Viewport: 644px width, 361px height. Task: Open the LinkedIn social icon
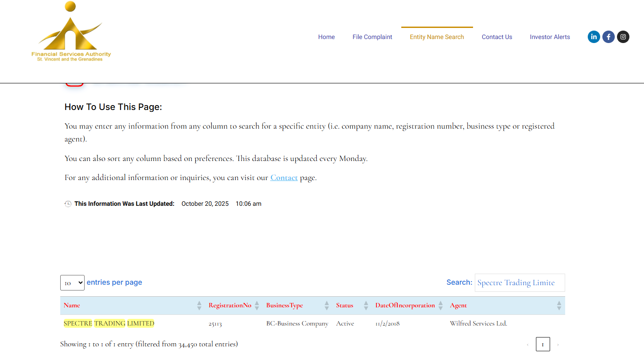(594, 37)
